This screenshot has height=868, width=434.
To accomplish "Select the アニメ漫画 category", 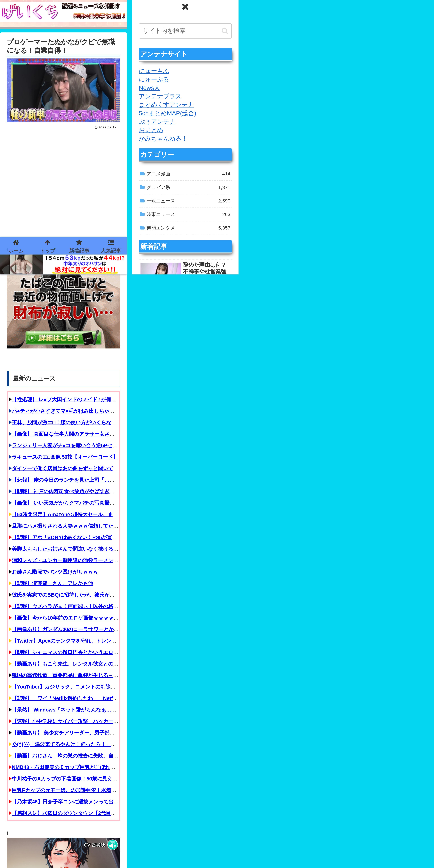I will tap(185, 174).
